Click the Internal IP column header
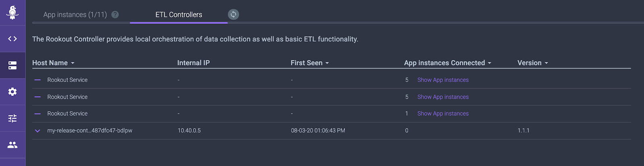The width and height of the screenshot is (644, 166). tap(194, 63)
